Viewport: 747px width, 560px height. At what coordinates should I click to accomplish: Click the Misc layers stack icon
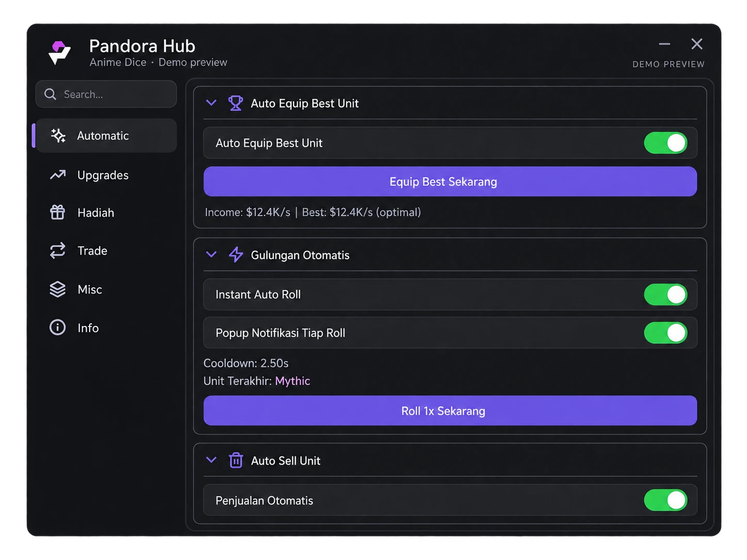tap(57, 289)
